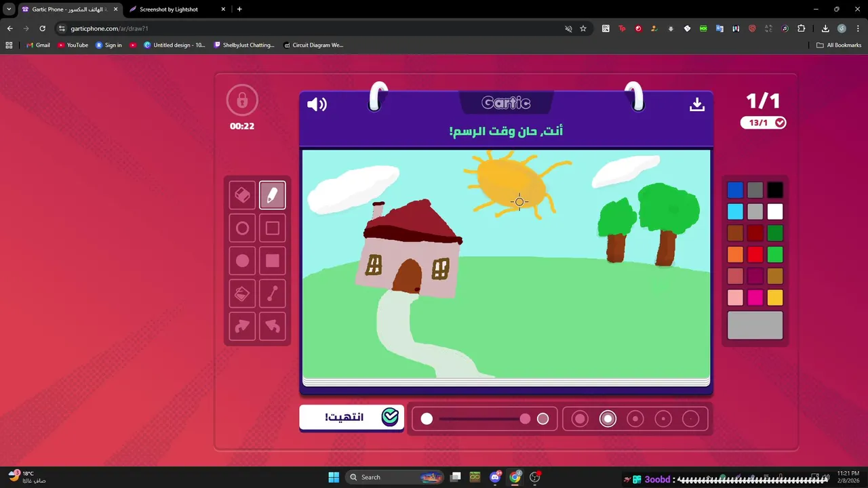This screenshot has width=868, height=488.
Task: Open the Google Translate extension icon
Action: pos(719,28)
